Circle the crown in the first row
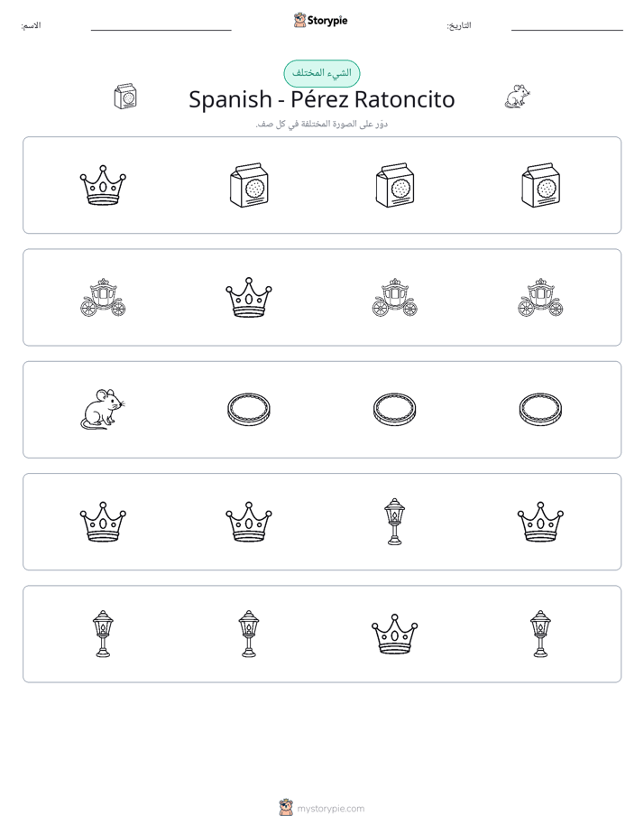 [x=103, y=185]
